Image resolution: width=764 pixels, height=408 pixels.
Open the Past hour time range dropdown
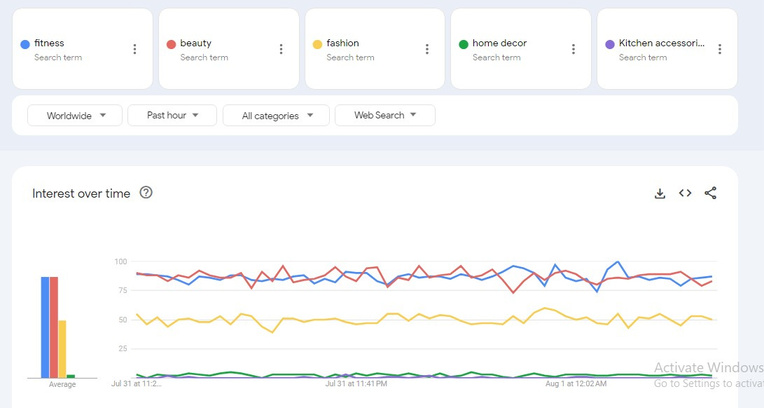click(172, 116)
